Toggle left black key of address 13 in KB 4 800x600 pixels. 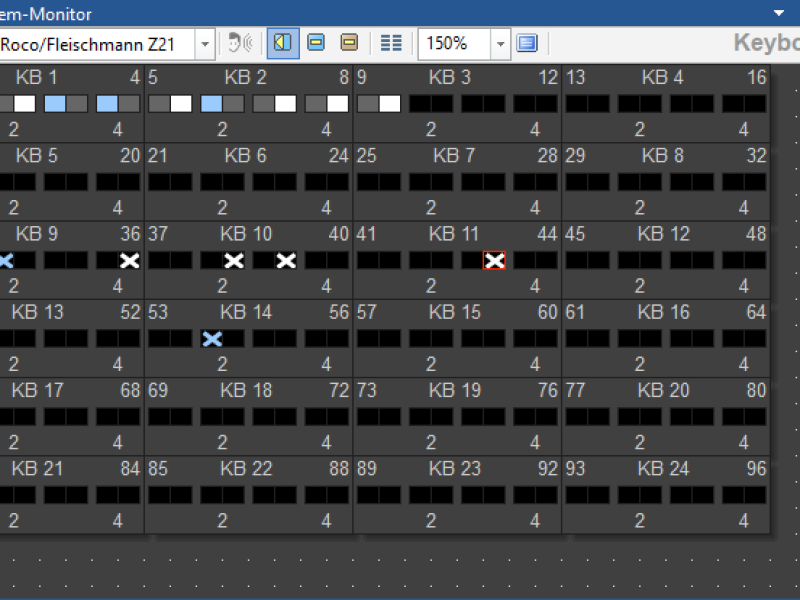(x=577, y=104)
